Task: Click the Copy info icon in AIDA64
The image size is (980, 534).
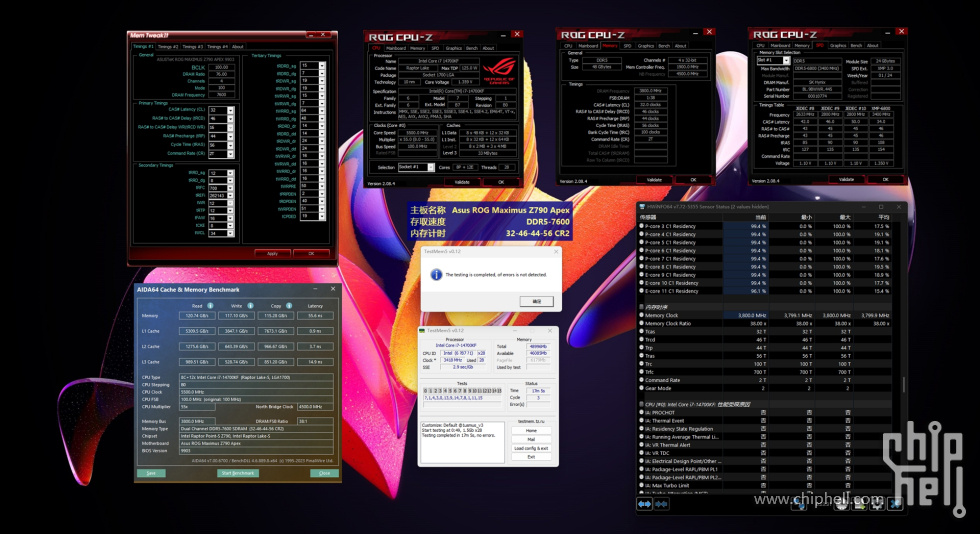Action: click(289, 306)
